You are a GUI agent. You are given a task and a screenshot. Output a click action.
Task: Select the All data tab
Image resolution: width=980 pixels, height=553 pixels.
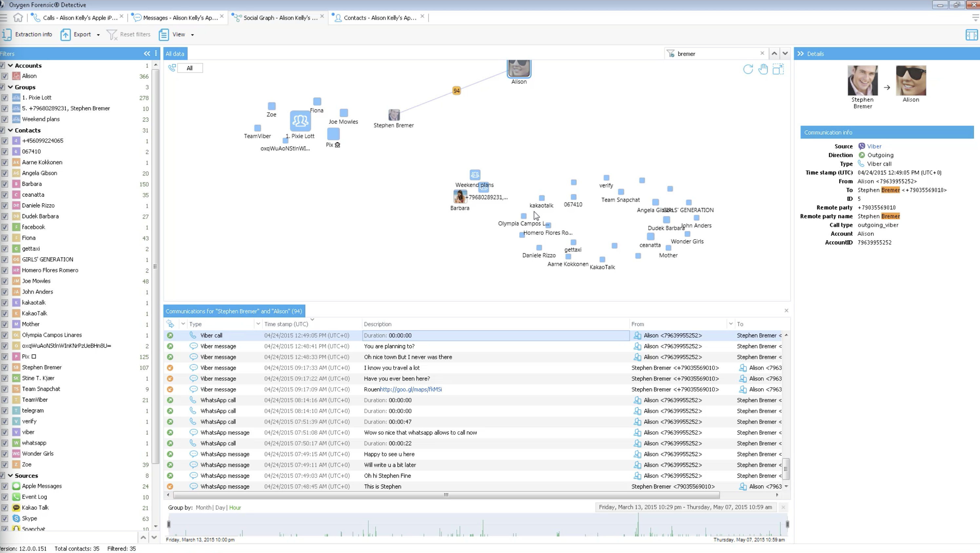pyautogui.click(x=175, y=54)
